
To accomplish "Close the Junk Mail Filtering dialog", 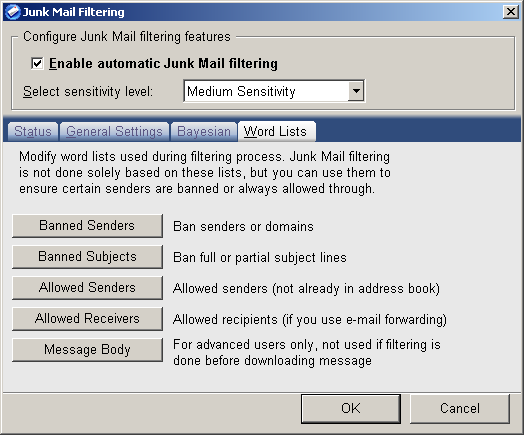I will pos(511,12).
